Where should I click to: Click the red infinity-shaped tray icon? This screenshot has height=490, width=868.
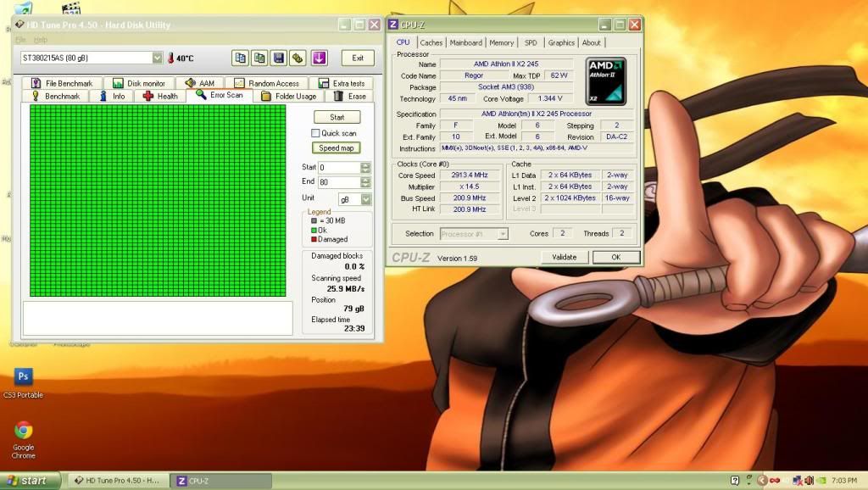(775, 481)
